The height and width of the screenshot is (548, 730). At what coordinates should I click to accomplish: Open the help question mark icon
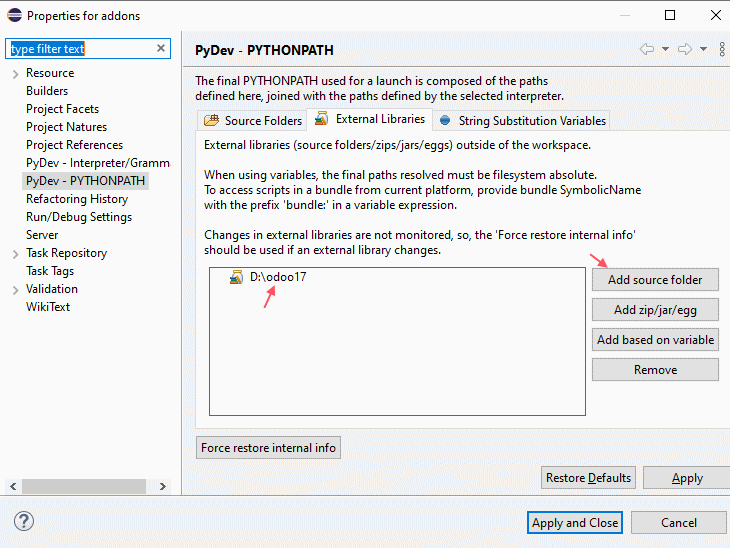tap(24, 521)
